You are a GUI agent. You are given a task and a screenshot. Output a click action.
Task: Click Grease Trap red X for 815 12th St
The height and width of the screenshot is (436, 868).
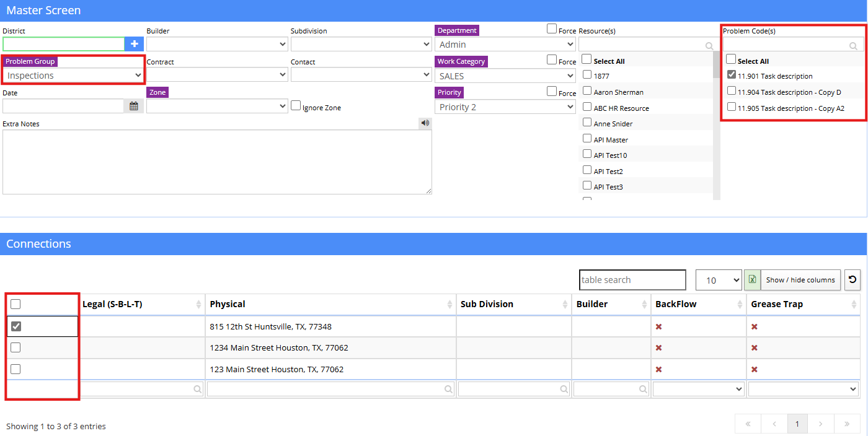[755, 326]
